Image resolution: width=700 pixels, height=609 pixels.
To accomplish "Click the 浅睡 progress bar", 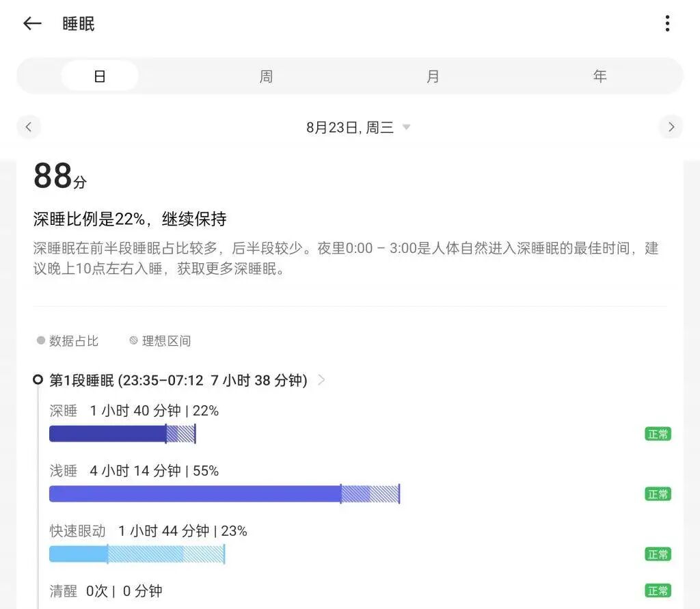I will 224,493.
